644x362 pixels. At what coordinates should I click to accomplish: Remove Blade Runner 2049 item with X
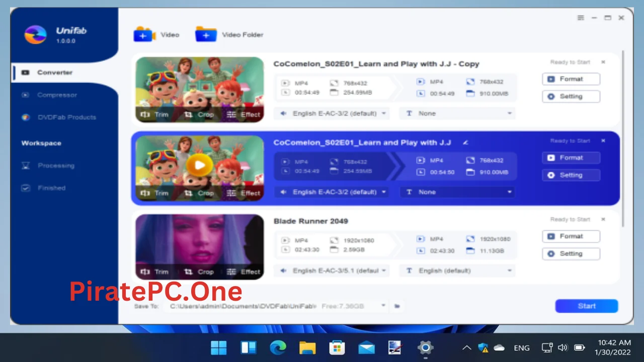[603, 219]
